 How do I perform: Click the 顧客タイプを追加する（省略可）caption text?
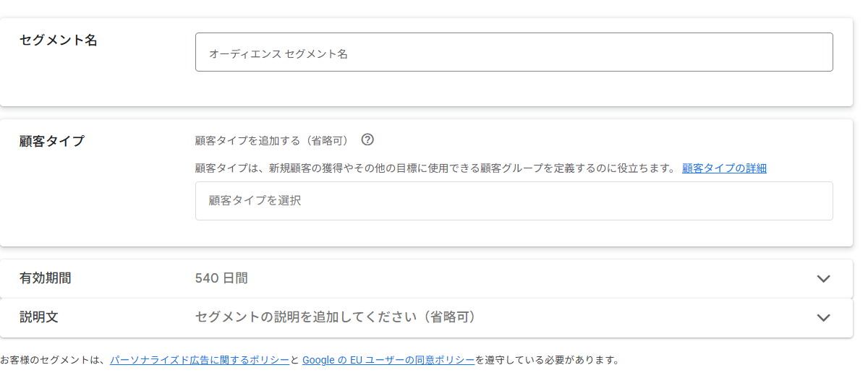(x=272, y=140)
